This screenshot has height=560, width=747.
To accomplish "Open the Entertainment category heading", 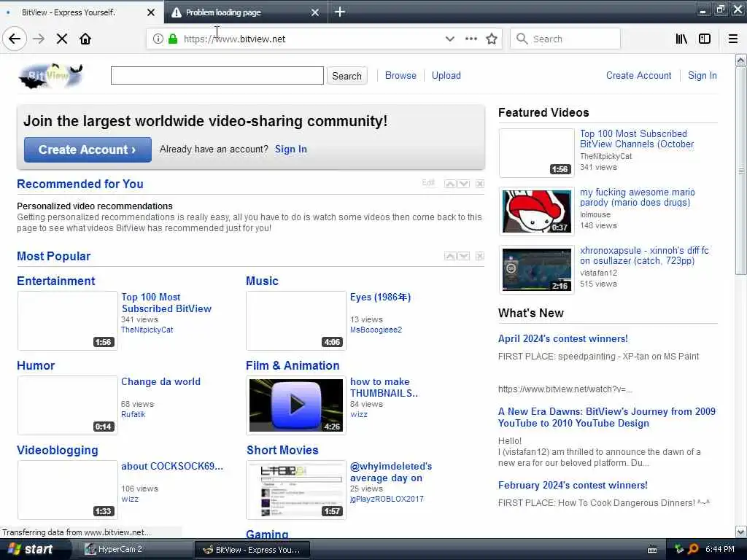I will [55, 281].
